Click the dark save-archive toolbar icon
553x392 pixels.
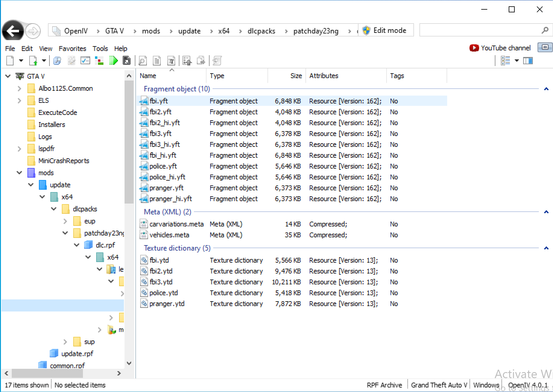127,61
